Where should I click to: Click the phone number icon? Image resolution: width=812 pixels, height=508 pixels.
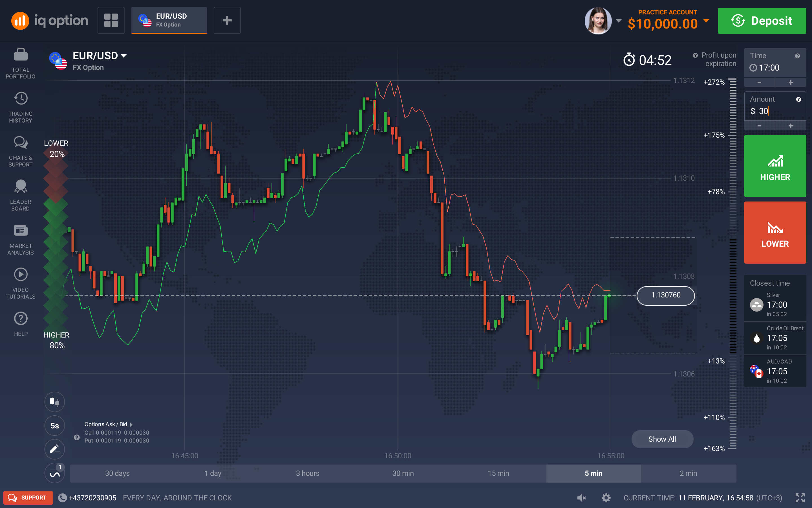click(62, 498)
